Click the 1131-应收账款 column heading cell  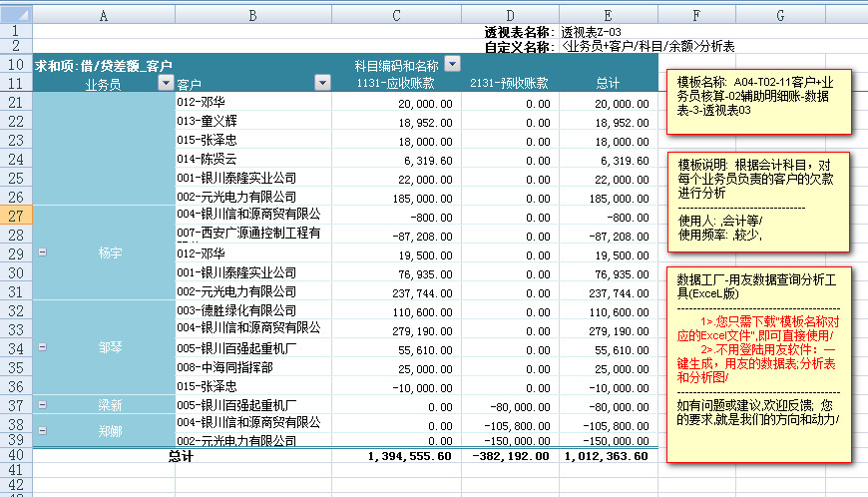pos(396,84)
